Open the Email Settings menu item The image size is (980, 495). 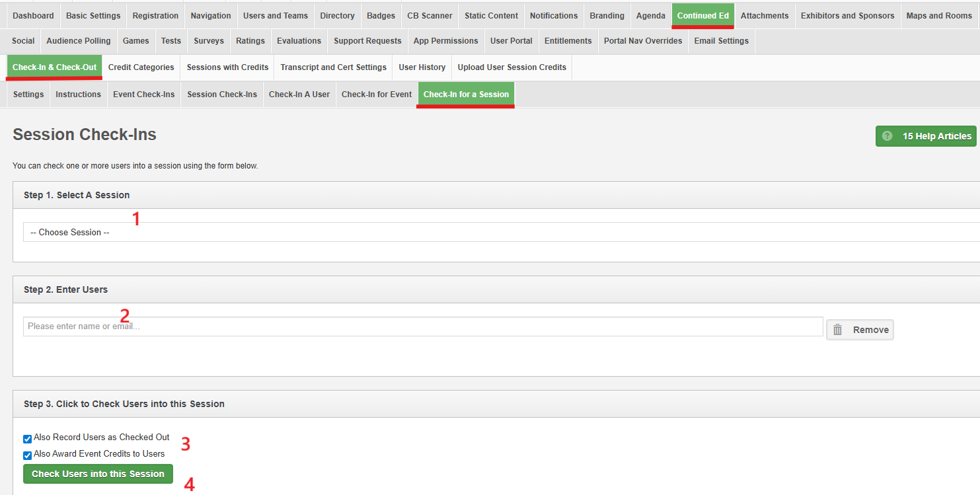(x=721, y=41)
